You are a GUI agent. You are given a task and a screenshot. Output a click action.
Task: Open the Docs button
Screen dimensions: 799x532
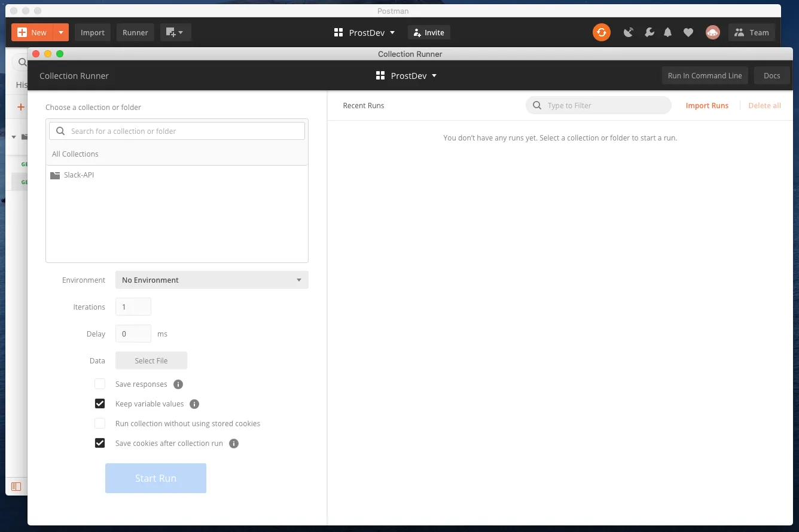[771, 75]
